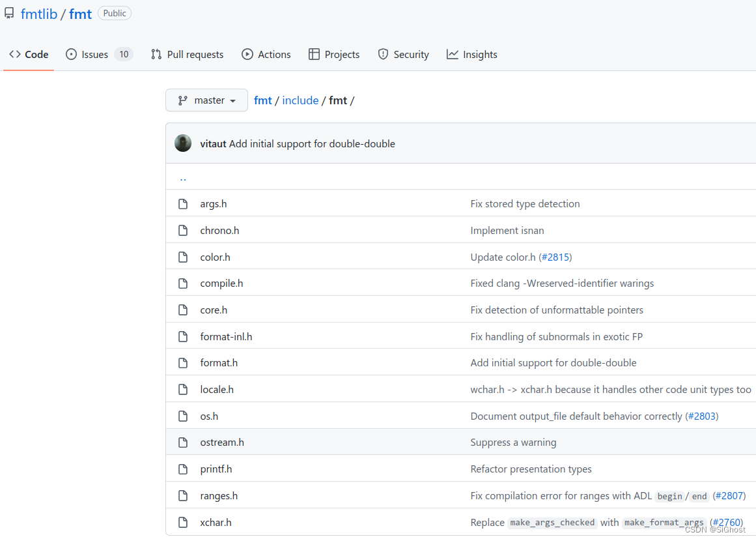Click the file icon next to xchar.h
The height and width of the screenshot is (539, 756).
click(182, 522)
